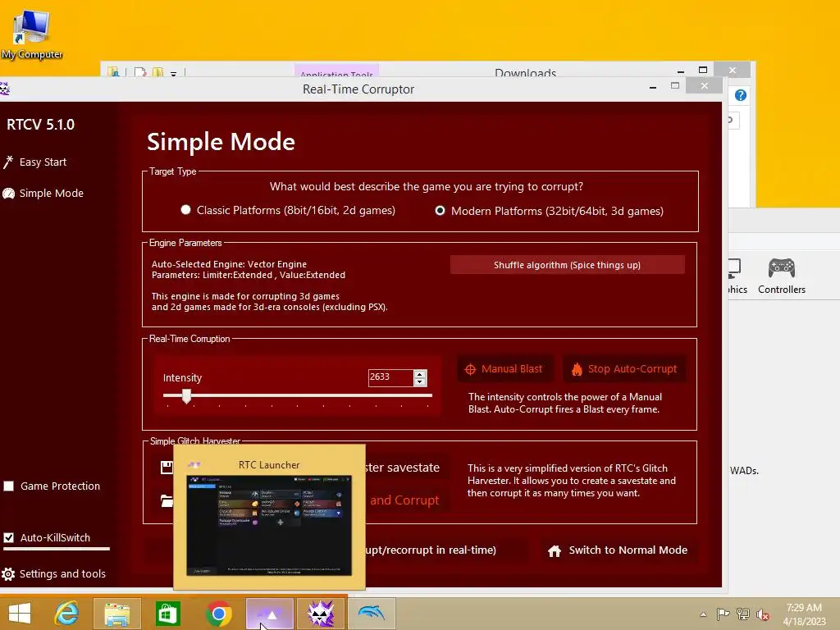Fire a Manual Blast
The width and height of the screenshot is (840, 630).
(505, 369)
